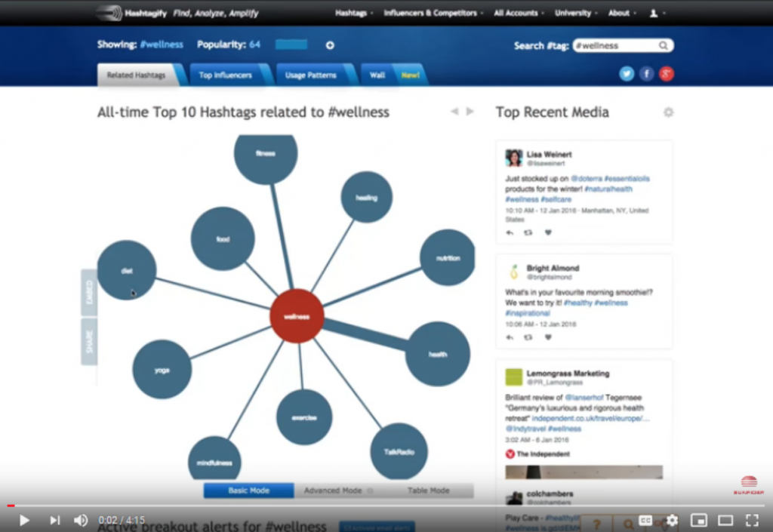
Task: Open the #healthy hashtag link
Action: (x=577, y=303)
